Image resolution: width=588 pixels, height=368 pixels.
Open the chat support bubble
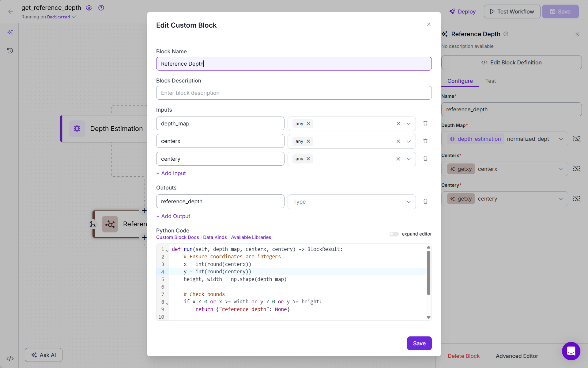[571, 351]
